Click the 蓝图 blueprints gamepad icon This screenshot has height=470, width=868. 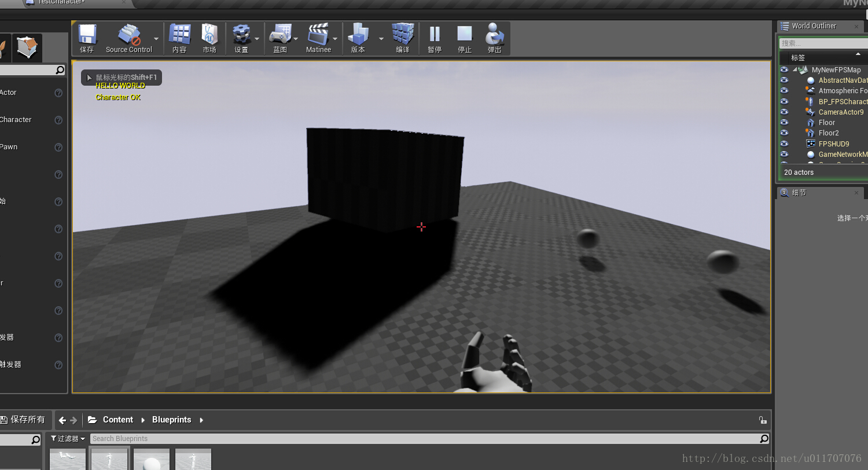click(x=281, y=35)
